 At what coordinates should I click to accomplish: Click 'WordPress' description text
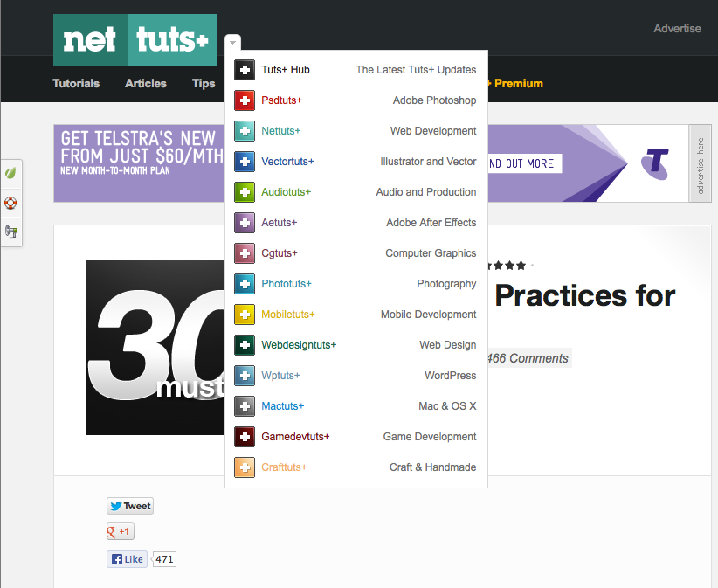450,376
